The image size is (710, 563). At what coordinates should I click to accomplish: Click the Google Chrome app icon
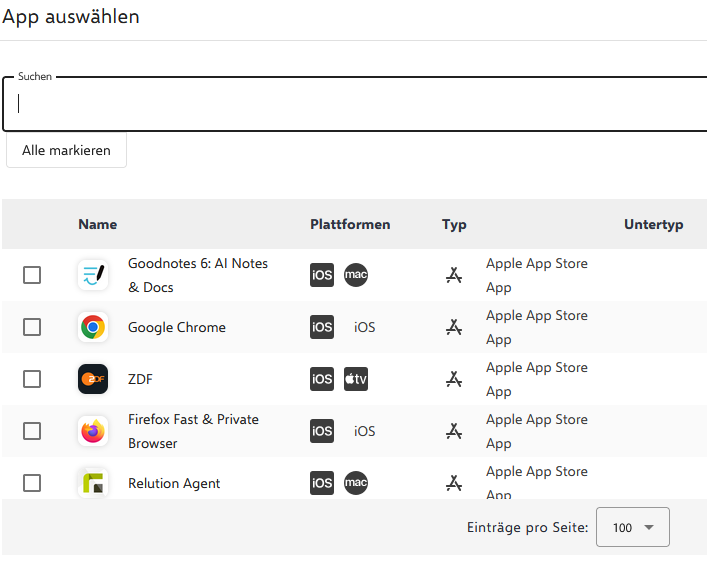pyautogui.click(x=93, y=327)
